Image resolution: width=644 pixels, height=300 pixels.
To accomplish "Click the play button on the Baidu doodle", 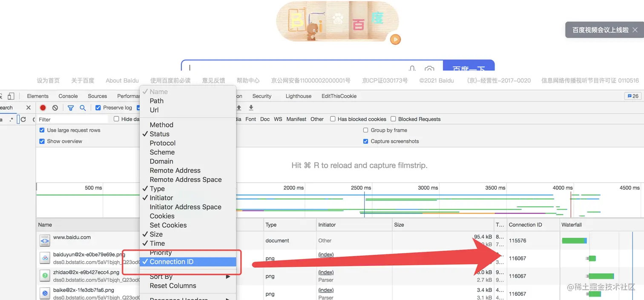I will (x=395, y=40).
